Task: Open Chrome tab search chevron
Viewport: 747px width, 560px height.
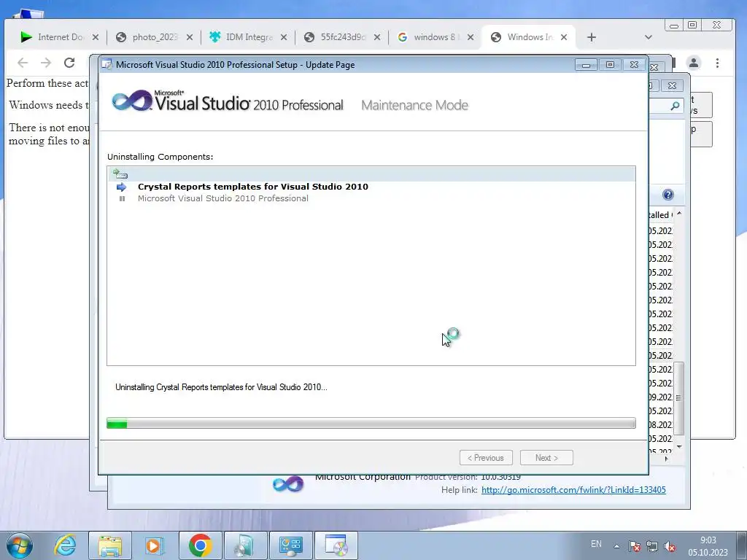Action: point(648,37)
